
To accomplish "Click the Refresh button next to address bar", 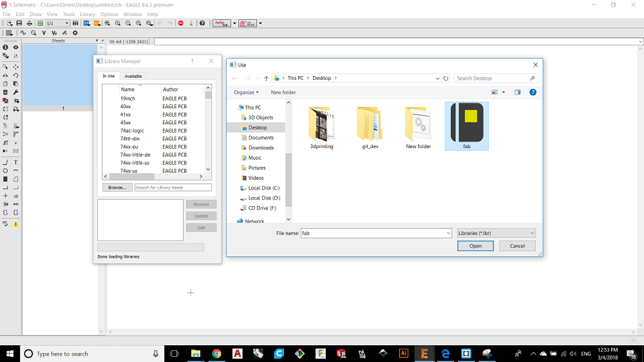I will 446,78.
